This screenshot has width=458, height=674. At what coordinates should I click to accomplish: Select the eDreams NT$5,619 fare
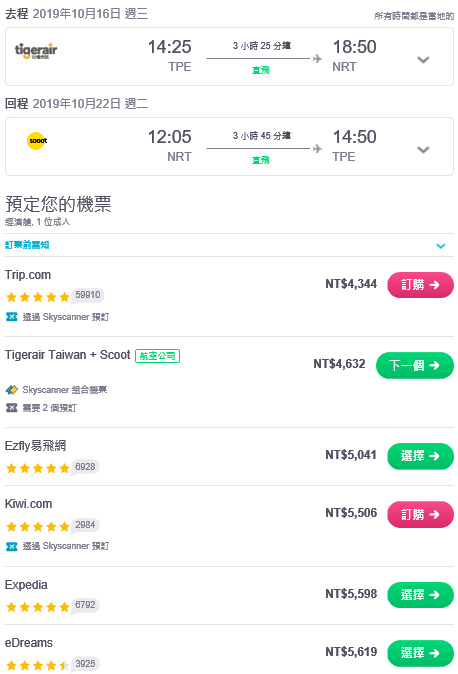coord(420,653)
